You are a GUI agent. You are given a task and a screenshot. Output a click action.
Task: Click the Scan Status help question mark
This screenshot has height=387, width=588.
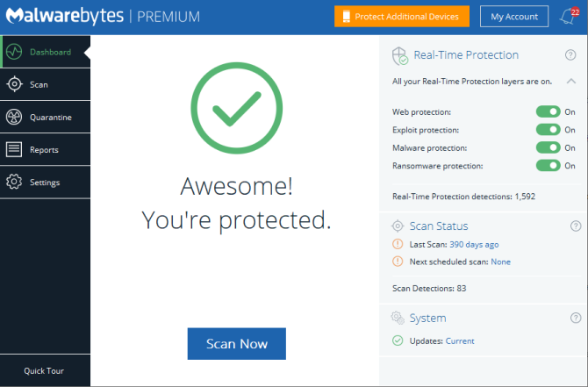(x=576, y=226)
